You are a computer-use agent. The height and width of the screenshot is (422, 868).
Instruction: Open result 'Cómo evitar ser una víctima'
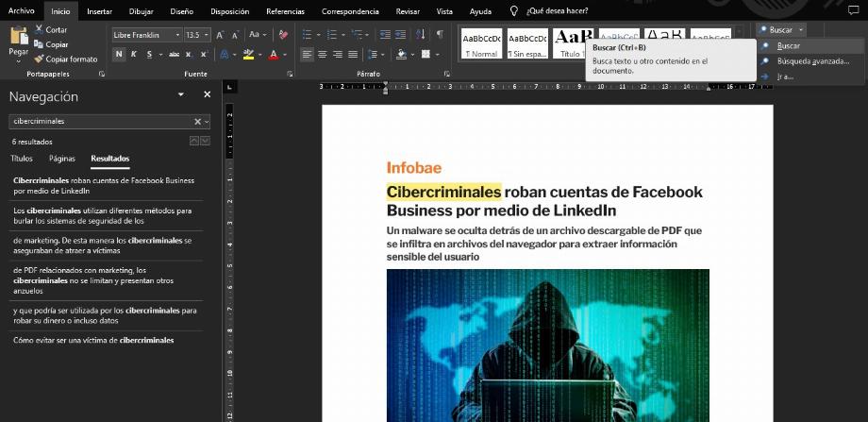click(x=93, y=341)
